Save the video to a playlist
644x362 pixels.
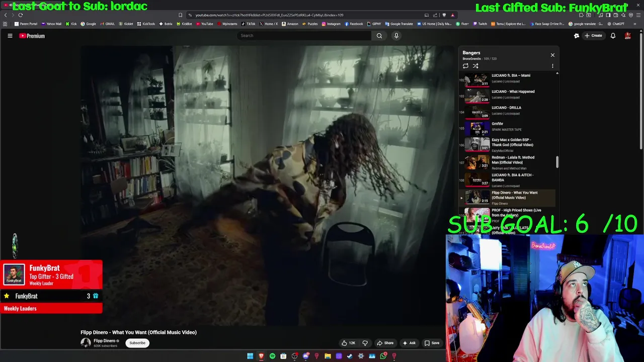pos(432,343)
